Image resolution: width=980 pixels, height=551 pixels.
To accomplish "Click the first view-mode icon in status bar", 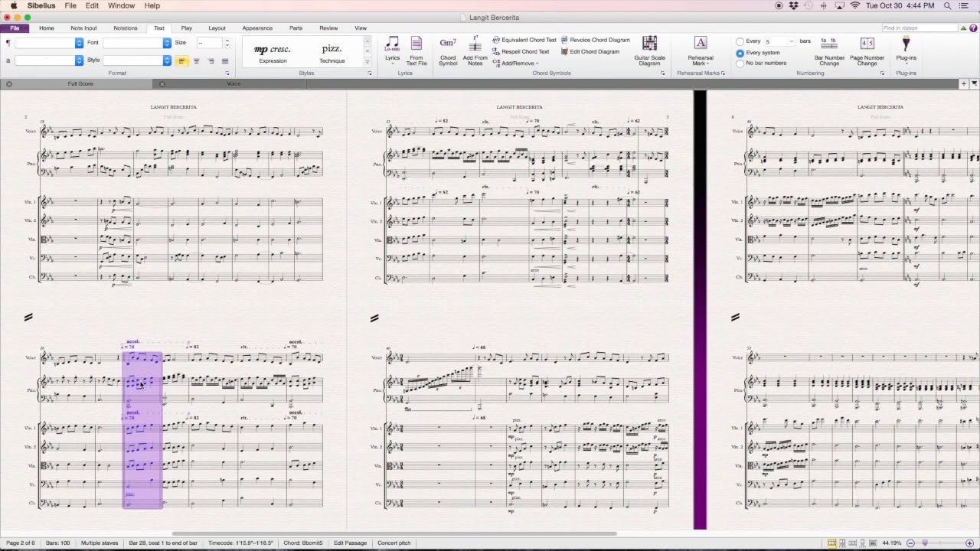I will pos(831,543).
